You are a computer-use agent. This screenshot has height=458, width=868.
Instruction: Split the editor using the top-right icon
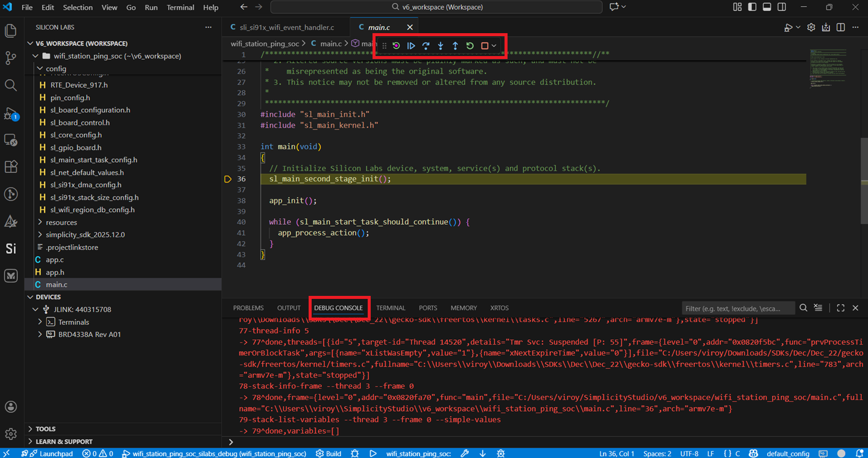point(840,27)
